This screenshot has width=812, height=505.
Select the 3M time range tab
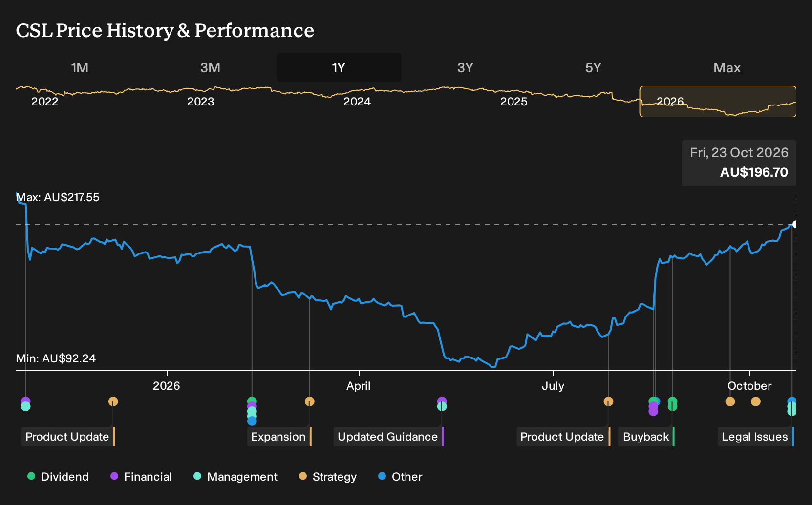tap(210, 67)
